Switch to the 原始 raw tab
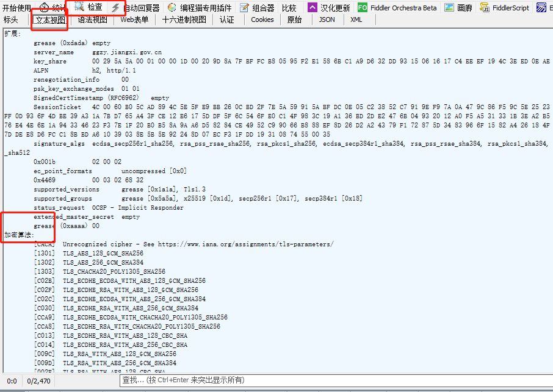Viewport: 553px width, 392px height. pyautogui.click(x=294, y=20)
